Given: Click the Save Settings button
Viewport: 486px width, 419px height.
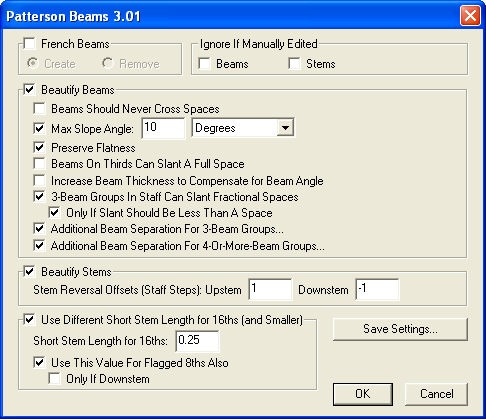Looking at the screenshot, I should click(x=400, y=329).
